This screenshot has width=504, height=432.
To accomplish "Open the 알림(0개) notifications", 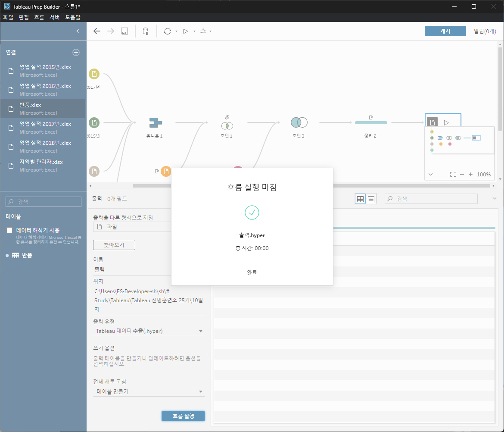I will point(485,31).
